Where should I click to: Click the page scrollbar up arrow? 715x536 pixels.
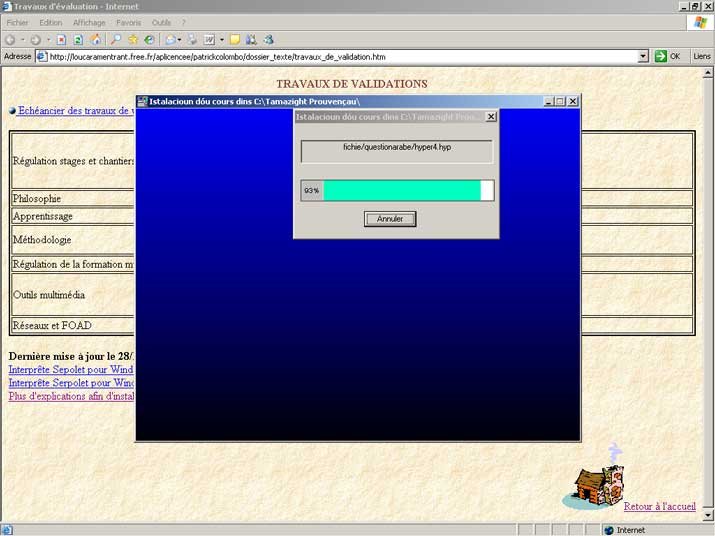tap(708, 73)
